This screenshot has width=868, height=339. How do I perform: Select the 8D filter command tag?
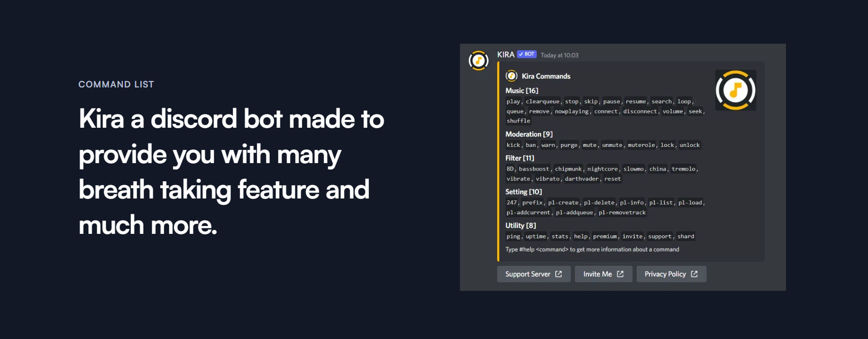click(x=510, y=169)
